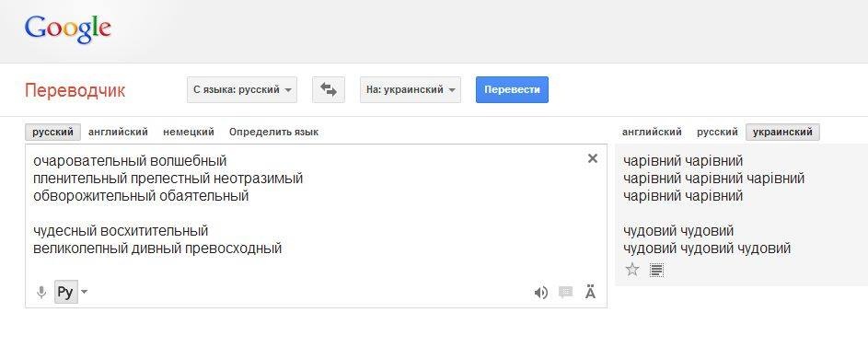This screenshot has height=347, width=868.
Task: Select немецкий as source language
Action: tap(188, 133)
